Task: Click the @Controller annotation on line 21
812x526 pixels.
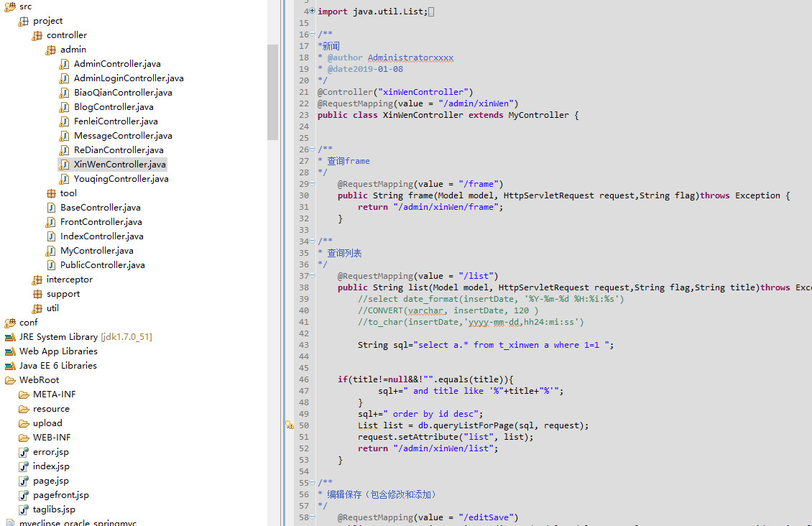Action: [x=345, y=92]
